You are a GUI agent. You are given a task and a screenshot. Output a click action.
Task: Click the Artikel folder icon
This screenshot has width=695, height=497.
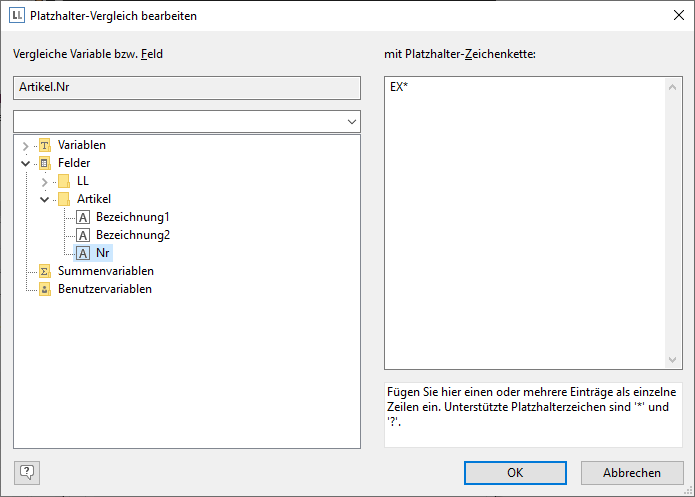[64, 199]
